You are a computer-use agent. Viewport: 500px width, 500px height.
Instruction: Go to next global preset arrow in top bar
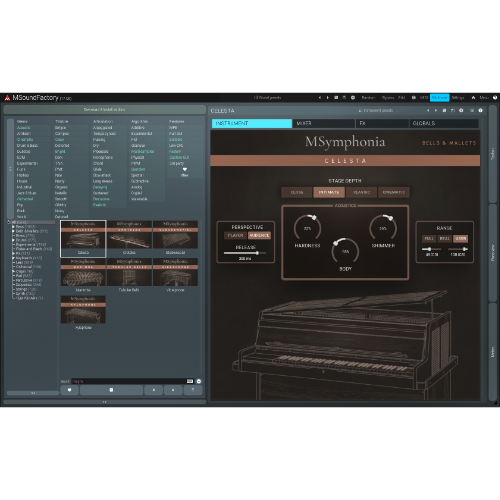point(328,98)
